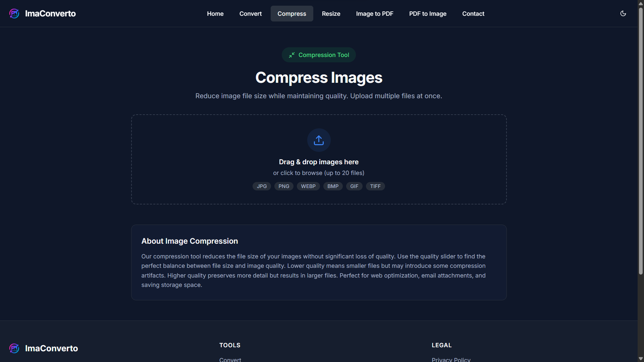The width and height of the screenshot is (644, 362).
Task: Click the Compression Tool badge icon
Action: coord(291,55)
